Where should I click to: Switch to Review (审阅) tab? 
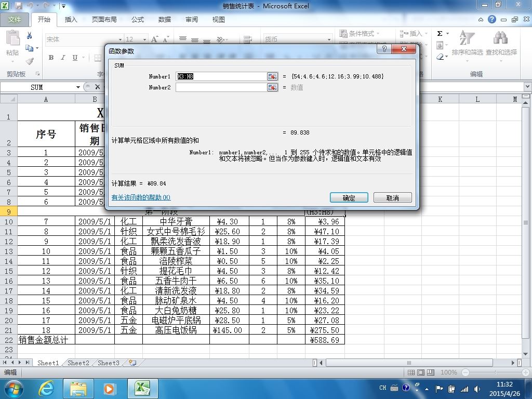(x=192, y=20)
